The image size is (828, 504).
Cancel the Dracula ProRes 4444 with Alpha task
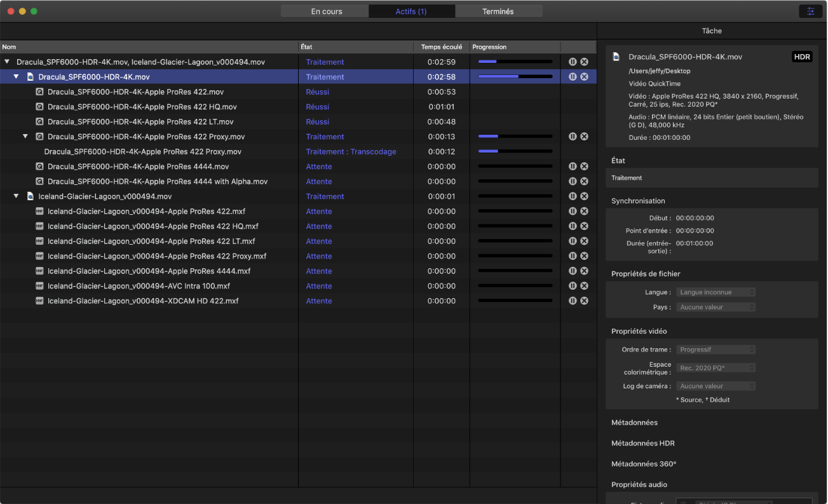[584, 182]
